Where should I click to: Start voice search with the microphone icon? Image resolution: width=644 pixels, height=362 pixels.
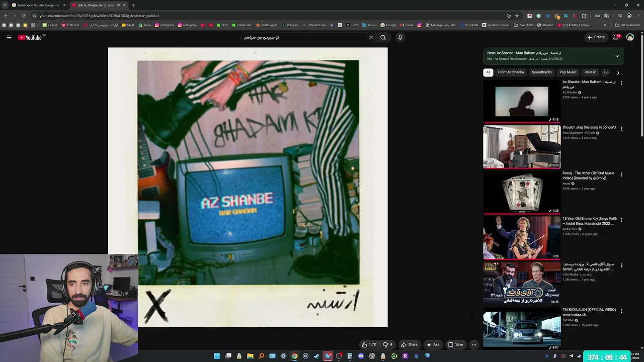[400, 37]
